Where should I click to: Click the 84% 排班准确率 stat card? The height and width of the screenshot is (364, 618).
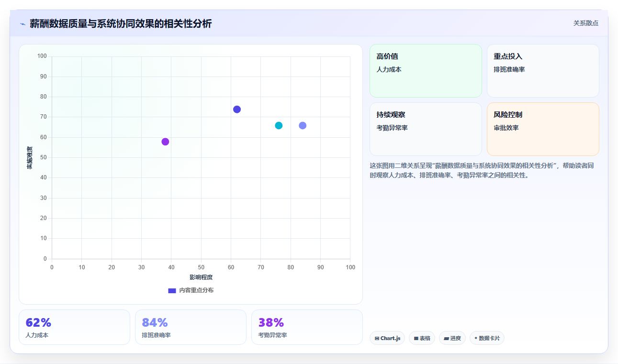pos(191,327)
